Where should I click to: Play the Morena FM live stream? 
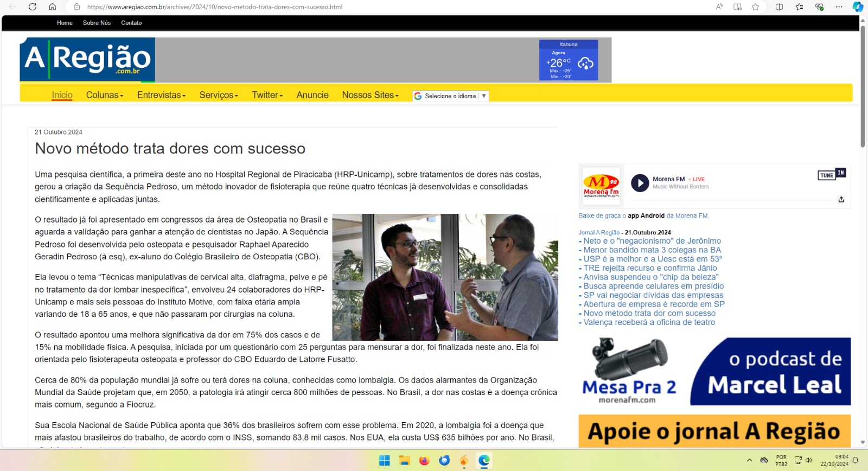640,183
